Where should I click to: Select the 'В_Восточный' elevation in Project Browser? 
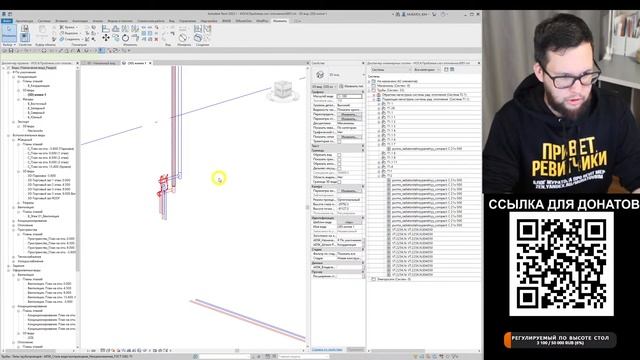tap(37, 104)
